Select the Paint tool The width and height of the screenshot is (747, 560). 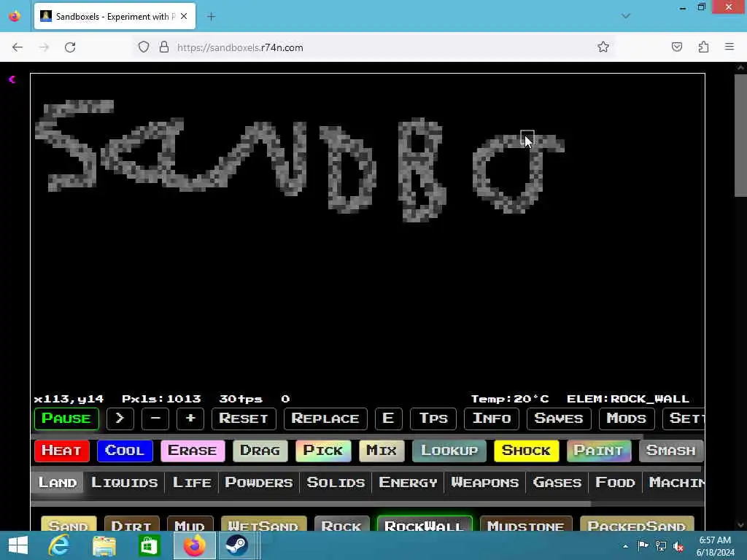(599, 451)
